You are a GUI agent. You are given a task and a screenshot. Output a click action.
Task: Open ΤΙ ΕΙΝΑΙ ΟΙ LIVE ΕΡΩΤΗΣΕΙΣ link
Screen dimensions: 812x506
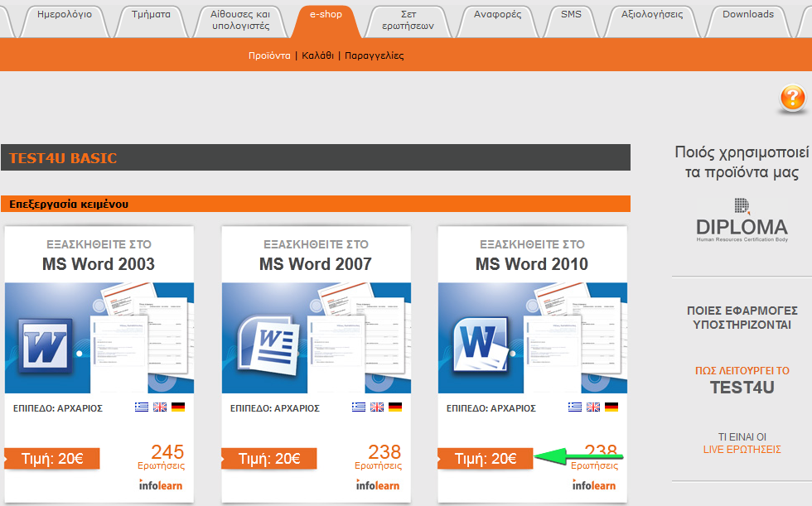tap(742, 443)
